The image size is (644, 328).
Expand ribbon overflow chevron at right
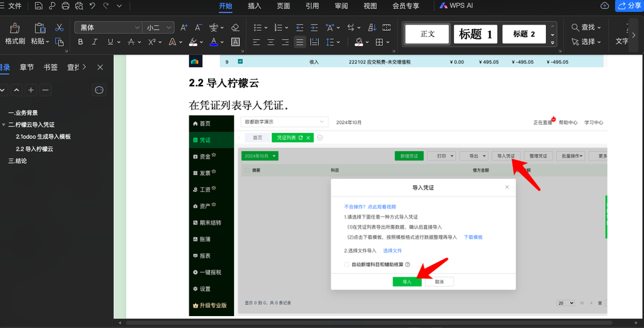(634, 35)
